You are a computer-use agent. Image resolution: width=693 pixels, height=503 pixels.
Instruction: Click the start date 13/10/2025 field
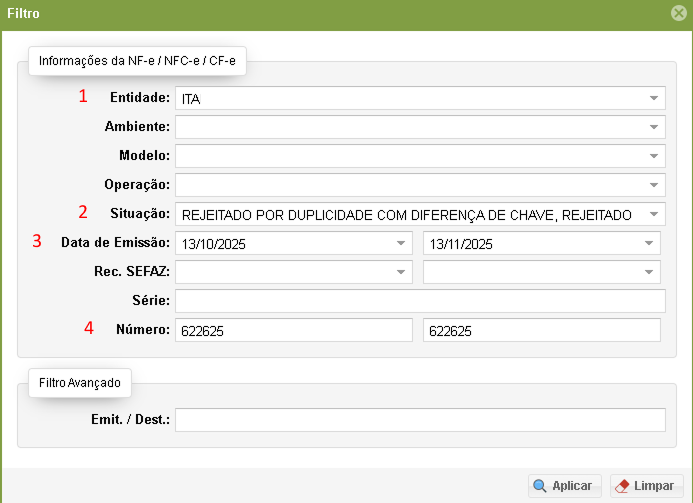280,243
